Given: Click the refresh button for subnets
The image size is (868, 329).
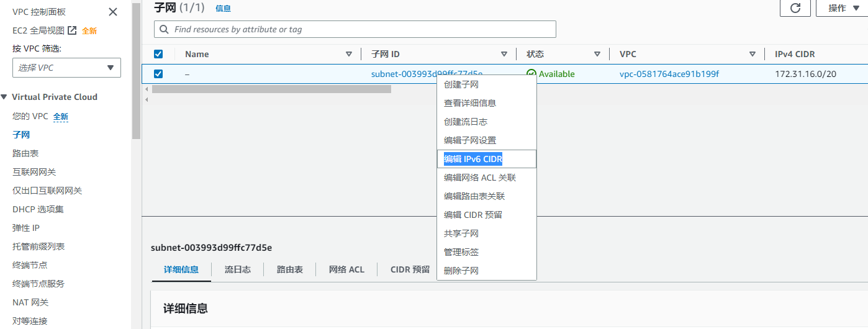Looking at the screenshot, I should coord(795,8).
